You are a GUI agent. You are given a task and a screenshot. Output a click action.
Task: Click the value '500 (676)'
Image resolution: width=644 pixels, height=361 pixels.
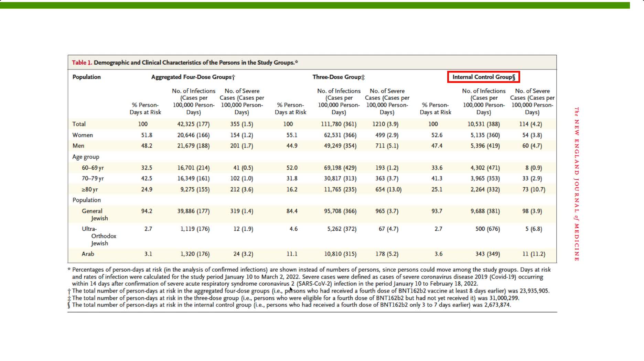click(487, 229)
